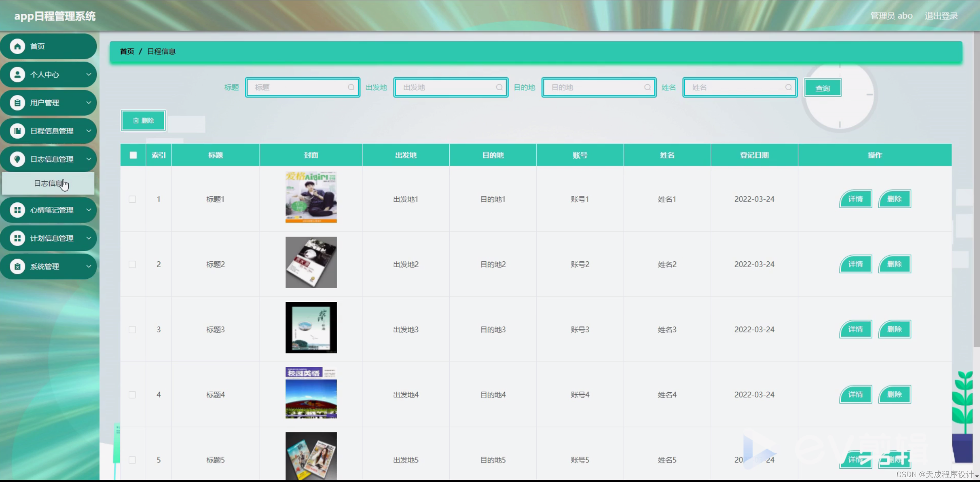
Task: Click 首页 in the breadcrumb
Action: [127, 51]
